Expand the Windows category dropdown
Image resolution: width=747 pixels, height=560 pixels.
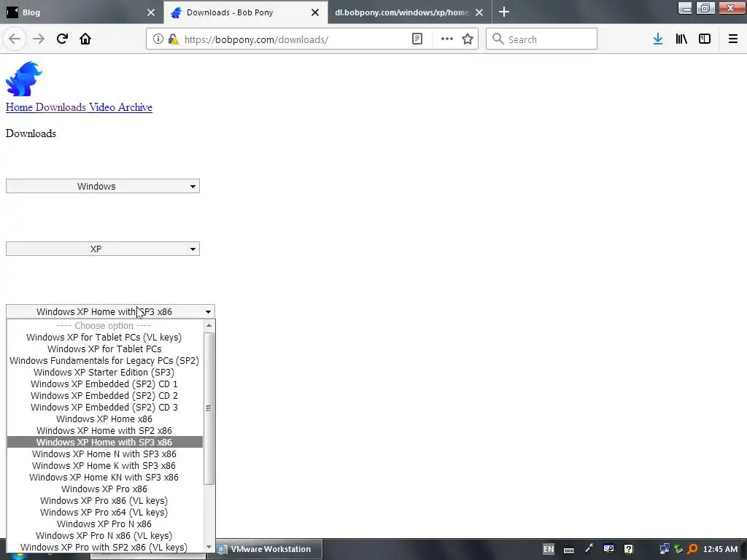point(102,186)
